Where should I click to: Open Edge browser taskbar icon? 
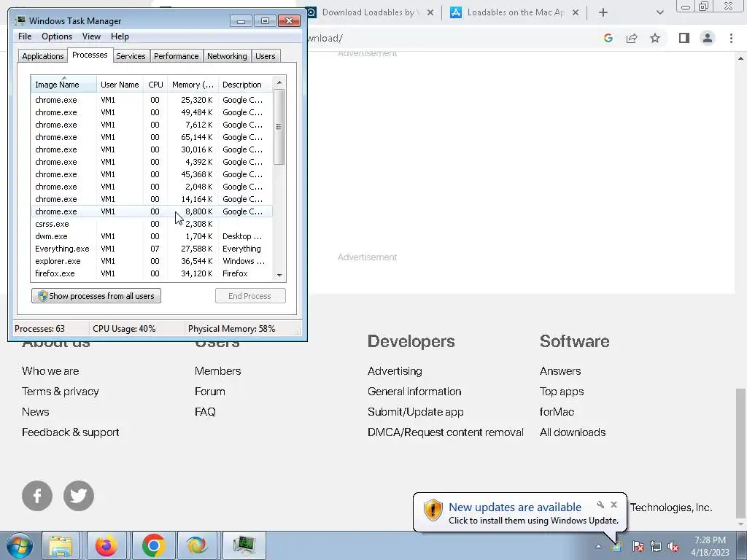(197, 545)
